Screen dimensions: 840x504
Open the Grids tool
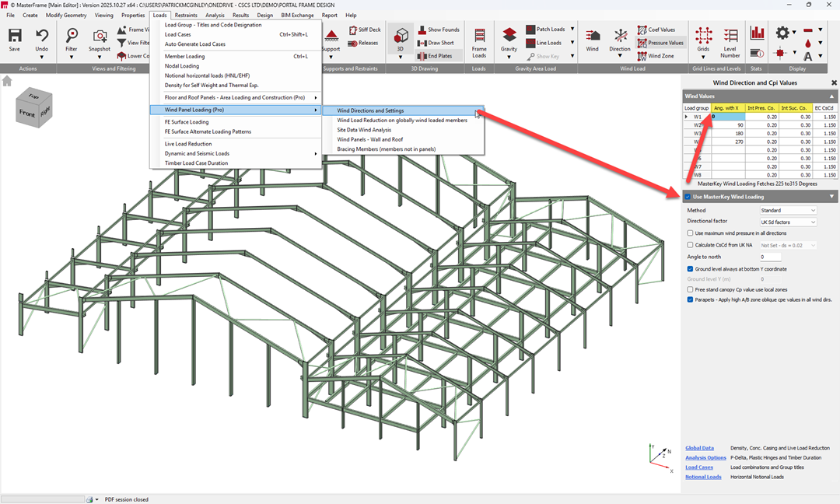703,35
